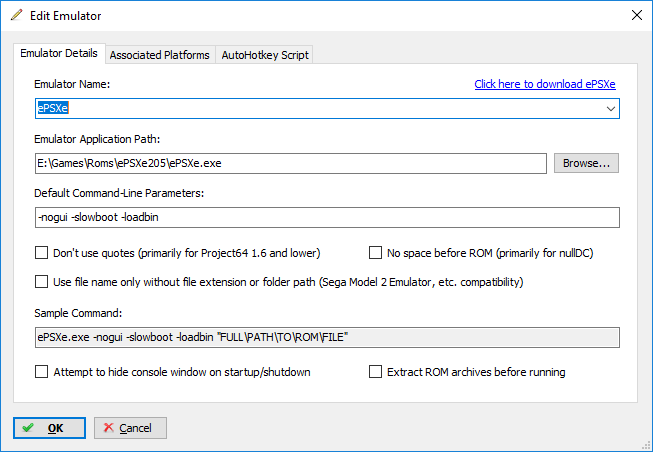Check Use file name only option
The width and height of the screenshot is (653, 452).
pos(41,282)
